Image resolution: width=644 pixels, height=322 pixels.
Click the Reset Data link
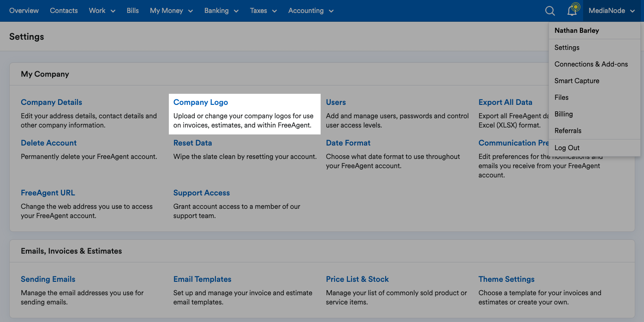pyautogui.click(x=192, y=143)
